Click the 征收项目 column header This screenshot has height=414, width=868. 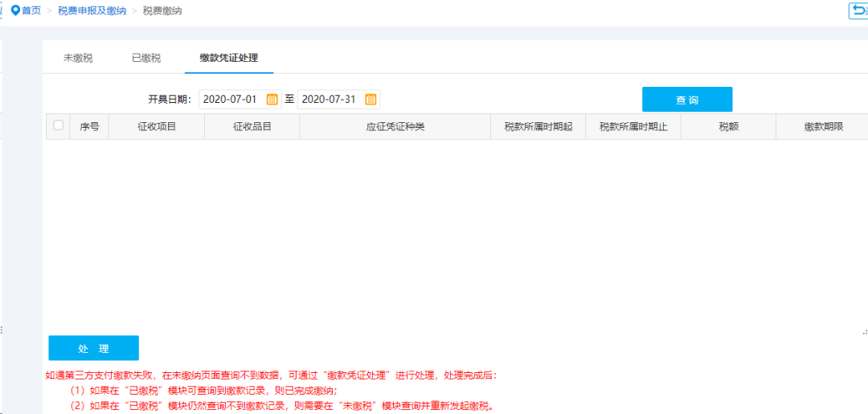[x=157, y=127]
